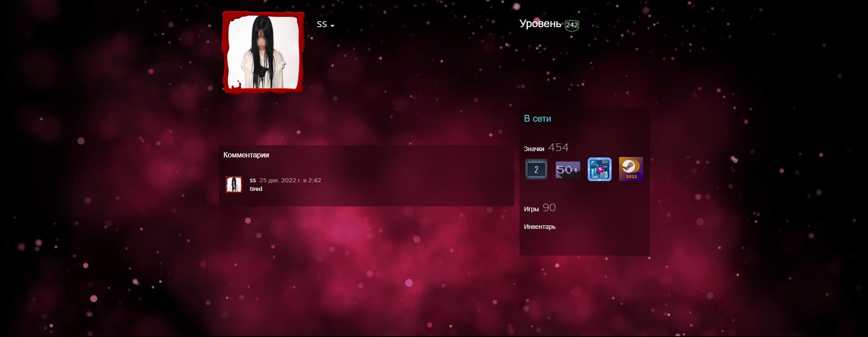Click the comment text tired
Image resolution: width=868 pixels, height=337 pixels.
pyautogui.click(x=256, y=189)
